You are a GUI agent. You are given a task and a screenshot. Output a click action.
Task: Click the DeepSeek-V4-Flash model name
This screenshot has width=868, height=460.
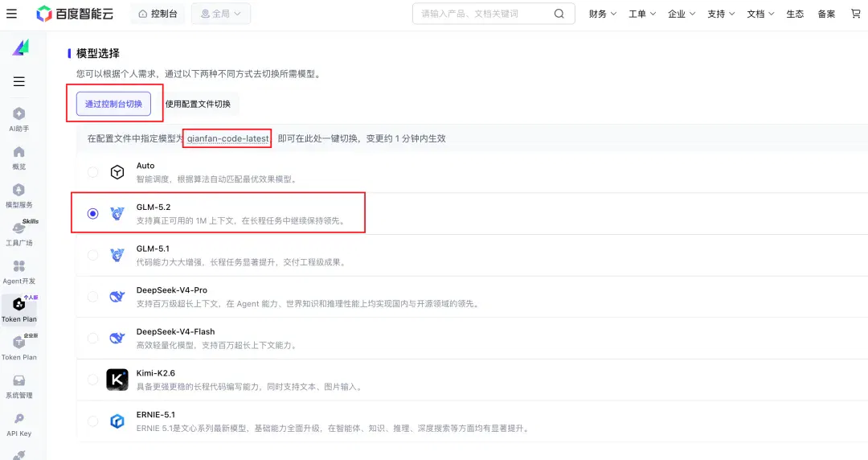click(175, 331)
